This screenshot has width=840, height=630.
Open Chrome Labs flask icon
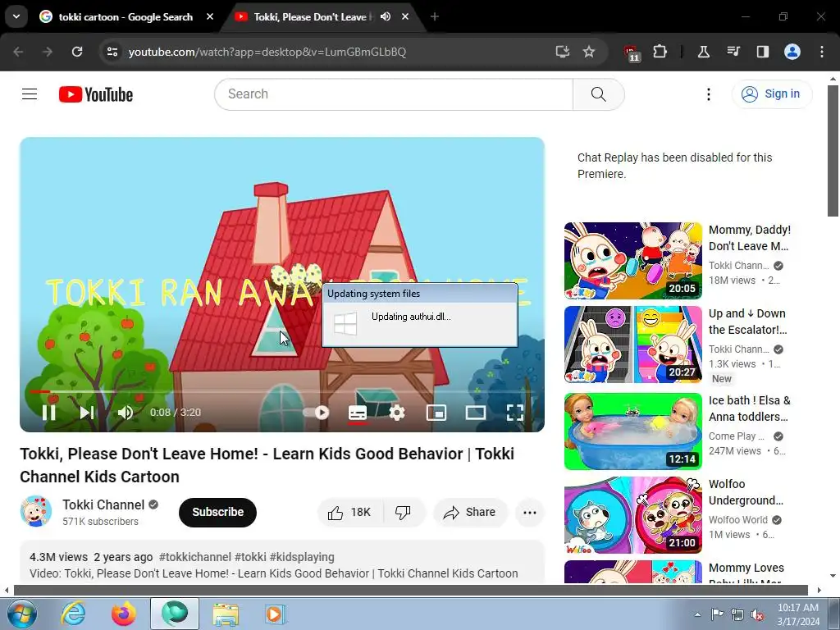703,52
